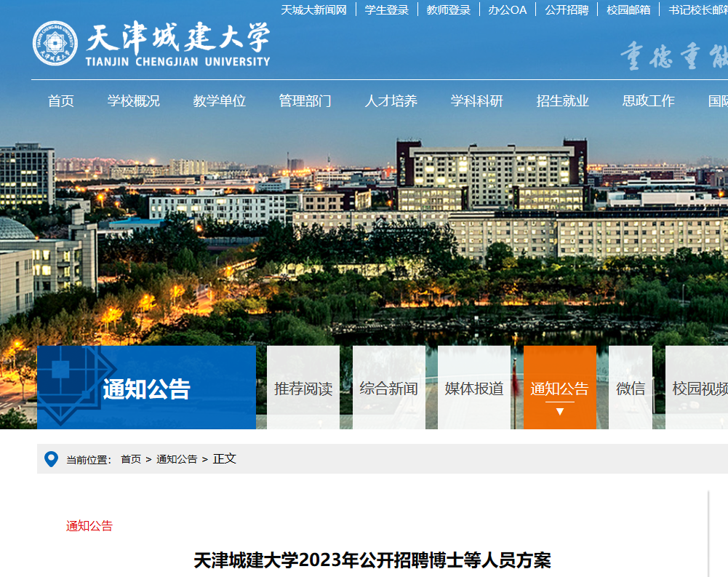Switch to 综合新闻 tab
Image resolution: width=728 pixels, height=577 pixels.
coord(389,387)
